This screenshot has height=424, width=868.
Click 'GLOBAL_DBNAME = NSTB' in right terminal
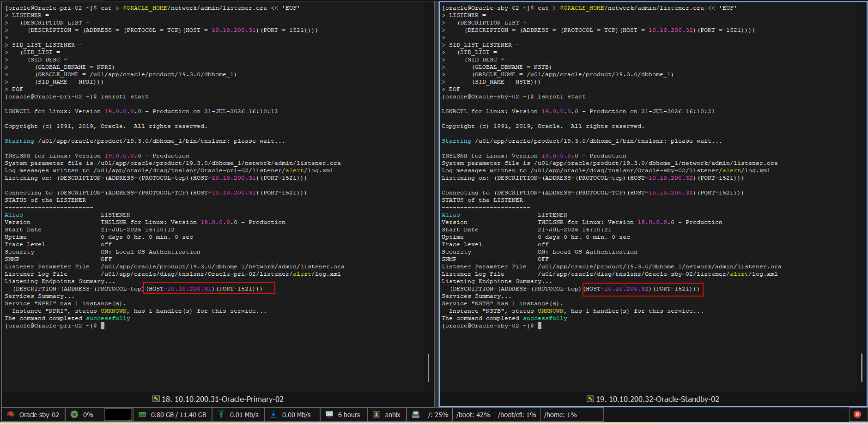511,67
